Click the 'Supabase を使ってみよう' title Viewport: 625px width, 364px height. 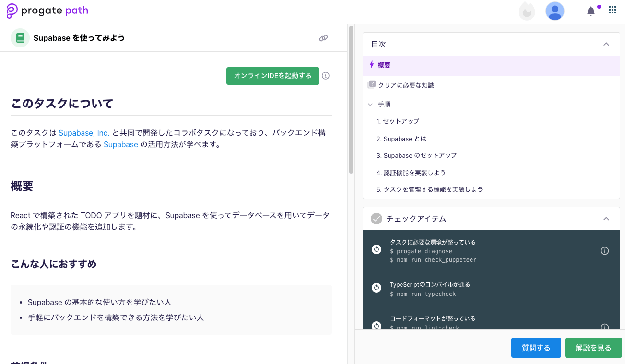79,38
